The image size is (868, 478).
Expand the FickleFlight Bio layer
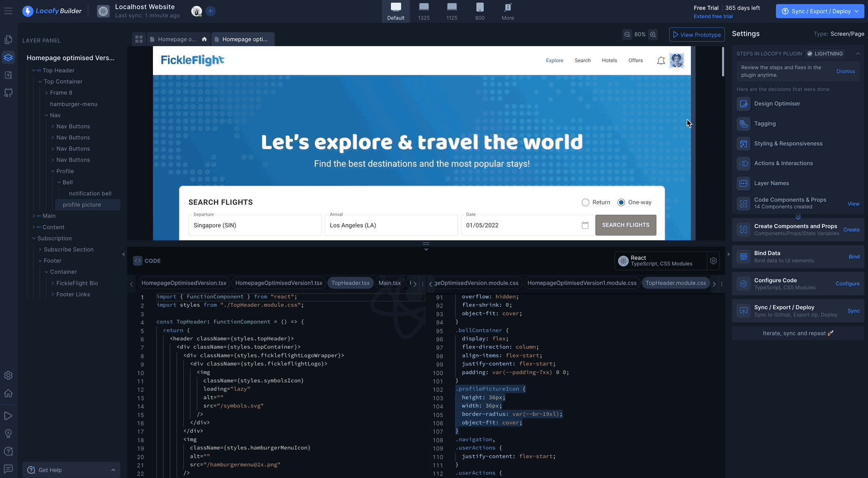(x=52, y=283)
